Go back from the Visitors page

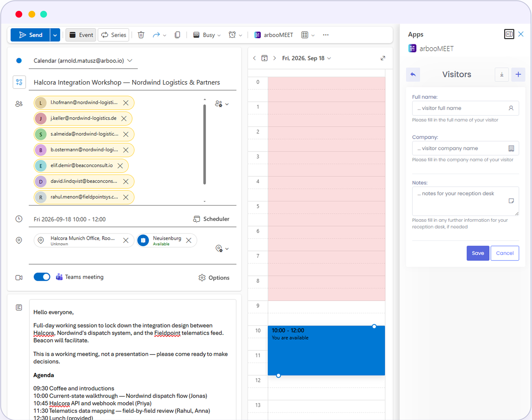tap(413, 74)
